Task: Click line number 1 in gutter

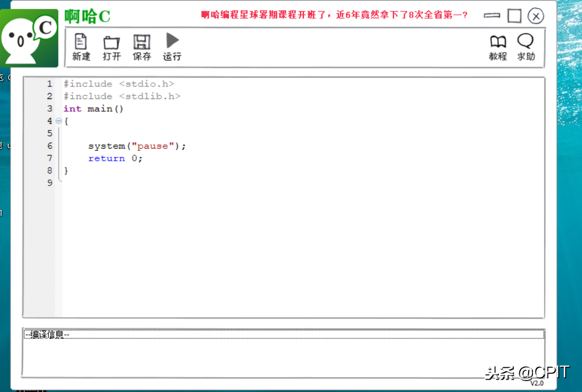Action: (x=50, y=84)
